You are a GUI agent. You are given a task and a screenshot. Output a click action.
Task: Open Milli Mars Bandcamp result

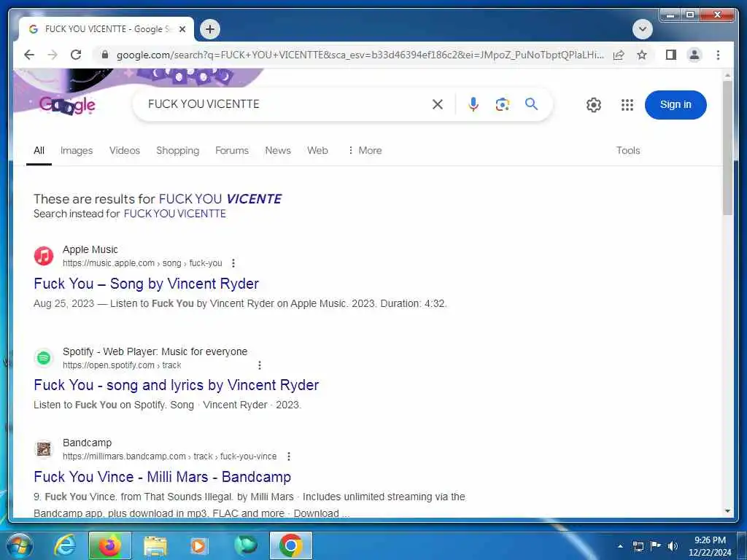point(163,477)
